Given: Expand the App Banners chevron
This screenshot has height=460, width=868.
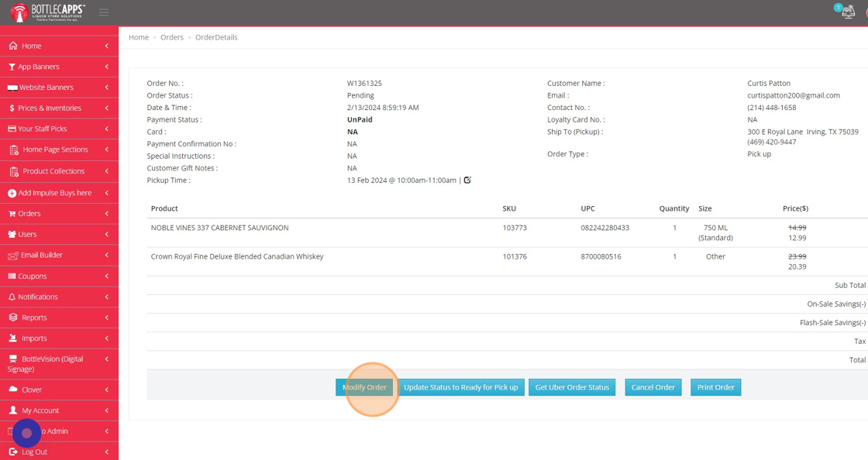Looking at the screenshot, I should coord(106,67).
